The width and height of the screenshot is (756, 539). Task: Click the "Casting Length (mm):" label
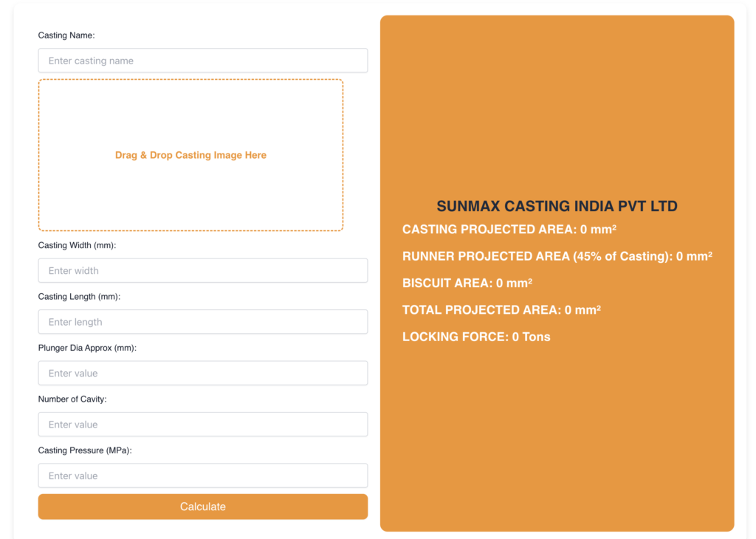pos(79,296)
